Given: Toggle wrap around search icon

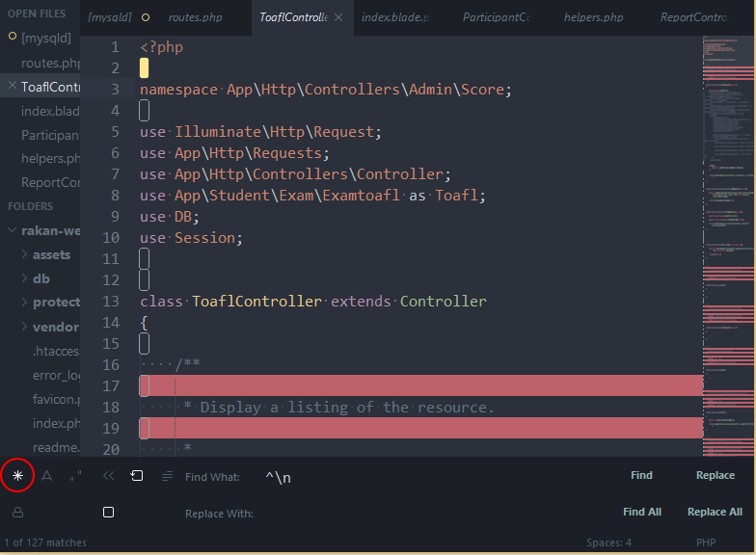Looking at the screenshot, I should (x=137, y=476).
